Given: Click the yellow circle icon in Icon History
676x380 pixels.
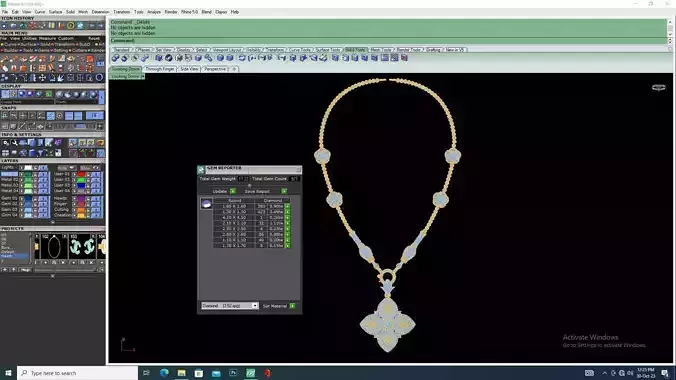Looking at the screenshot, I should point(71,26).
